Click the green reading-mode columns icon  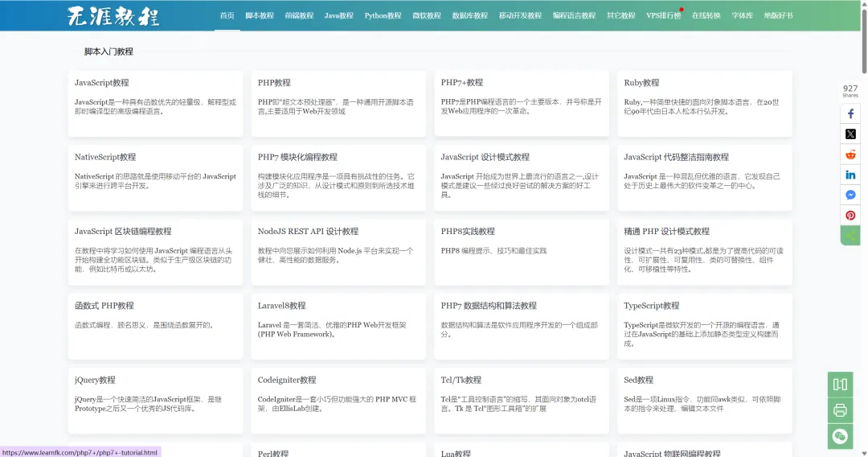[x=840, y=385]
